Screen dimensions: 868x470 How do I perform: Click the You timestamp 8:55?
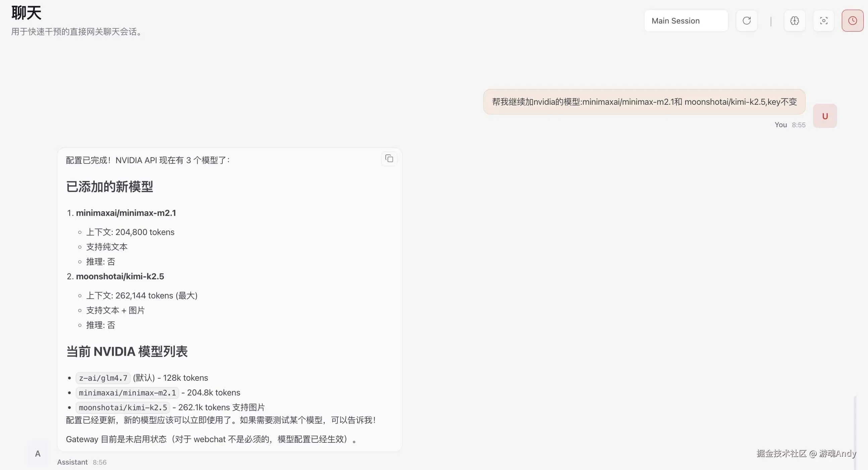799,125
